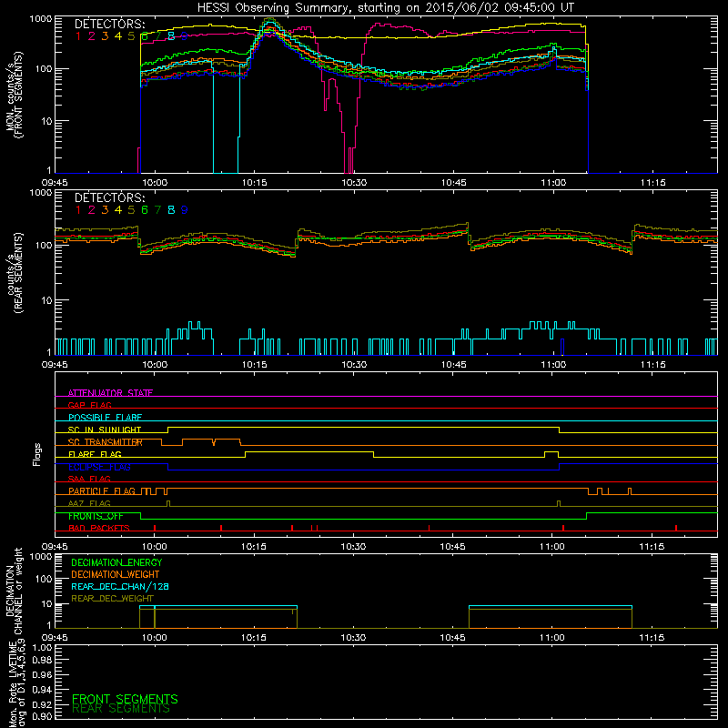Click the front segments MON. counts/s axis title

click(x=14, y=95)
